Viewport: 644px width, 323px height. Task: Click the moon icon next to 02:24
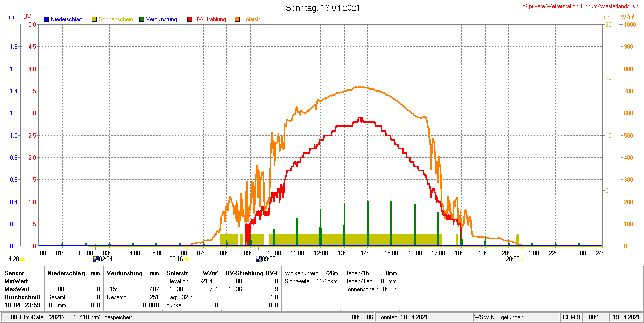[95, 259]
